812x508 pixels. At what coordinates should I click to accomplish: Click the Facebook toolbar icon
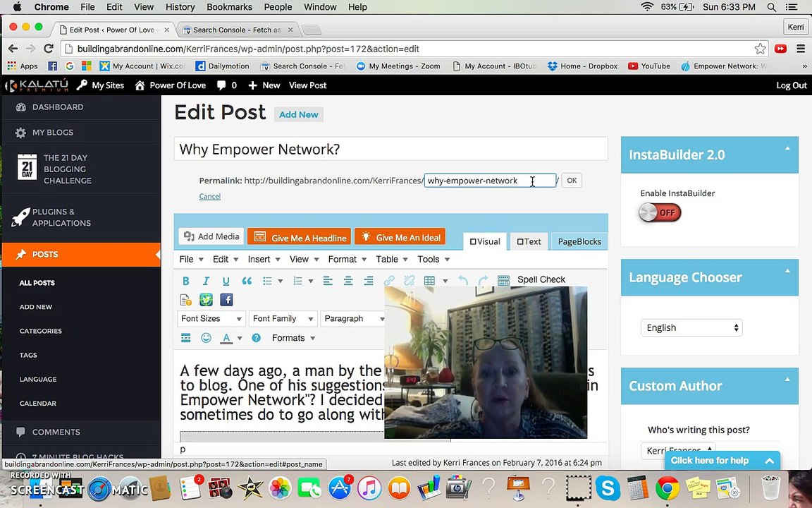pyautogui.click(x=226, y=300)
